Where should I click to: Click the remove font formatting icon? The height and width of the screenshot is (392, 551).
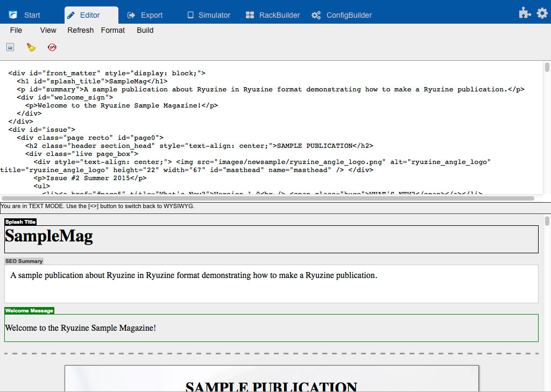(52, 47)
